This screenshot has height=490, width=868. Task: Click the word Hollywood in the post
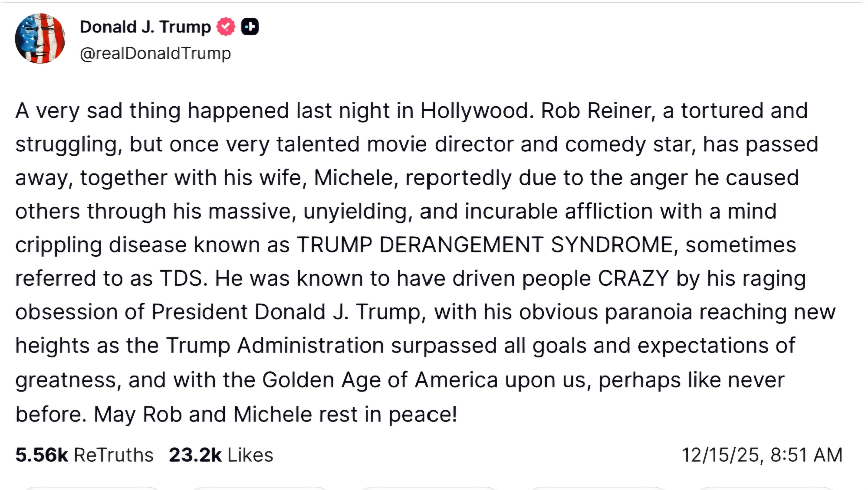tap(477, 111)
